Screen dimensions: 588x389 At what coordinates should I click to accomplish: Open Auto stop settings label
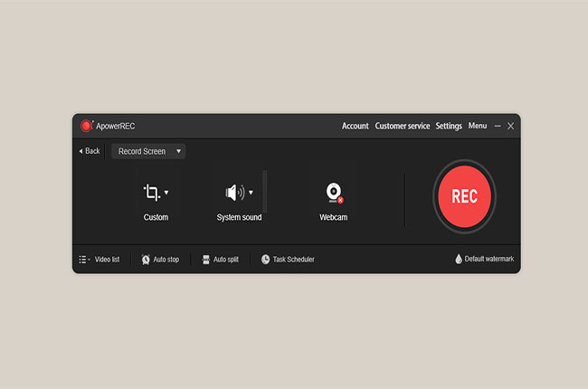point(166,260)
